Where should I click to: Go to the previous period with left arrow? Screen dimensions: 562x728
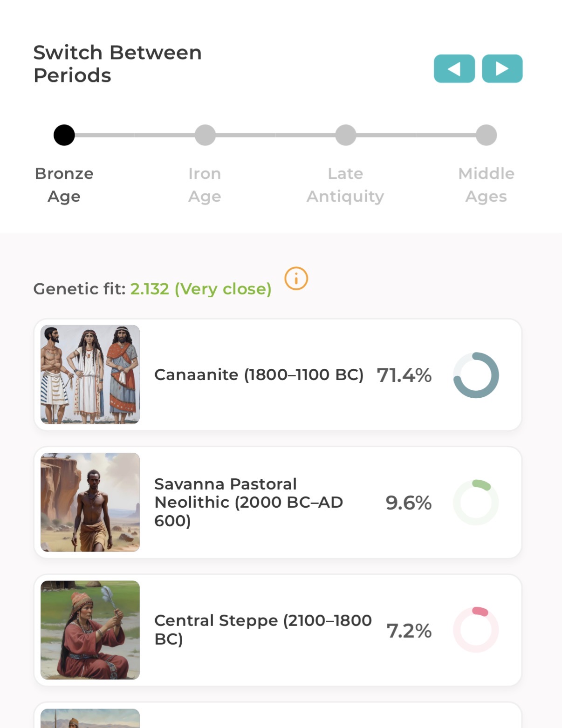pyautogui.click(x=454, y=68)
